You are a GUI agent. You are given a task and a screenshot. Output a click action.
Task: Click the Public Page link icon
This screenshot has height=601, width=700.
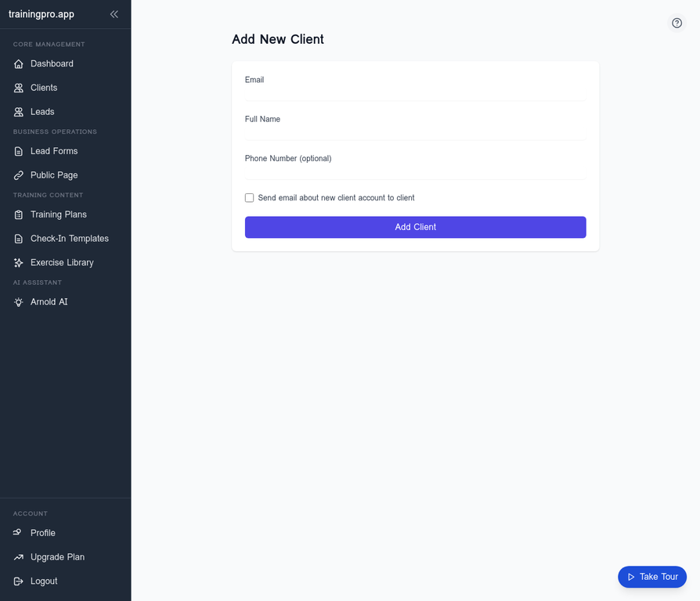(19, 176)
